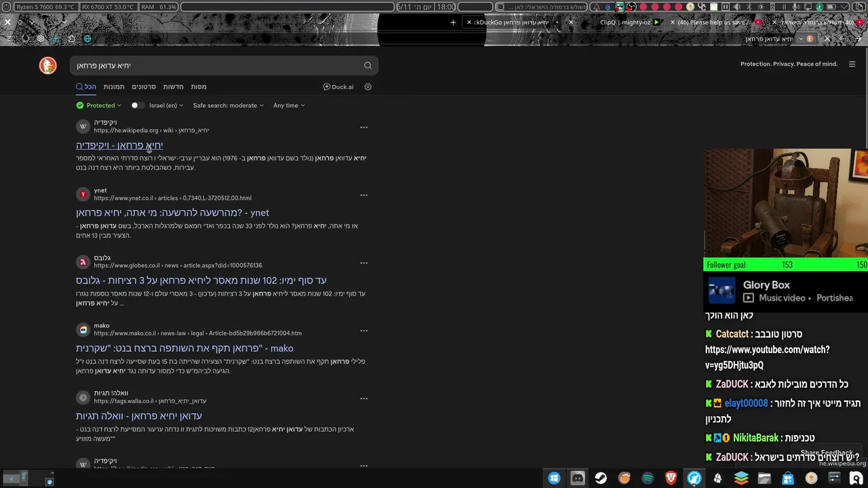
Task: Click the Globes favicon beside גלובס result
Action: 83,262
